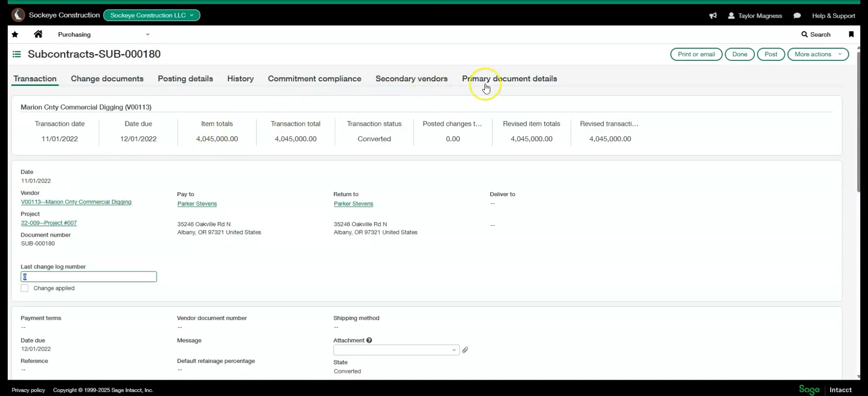Screen dimensions: 868x396
Task: Expand the More actions dropdown
Action: (818, 54)
